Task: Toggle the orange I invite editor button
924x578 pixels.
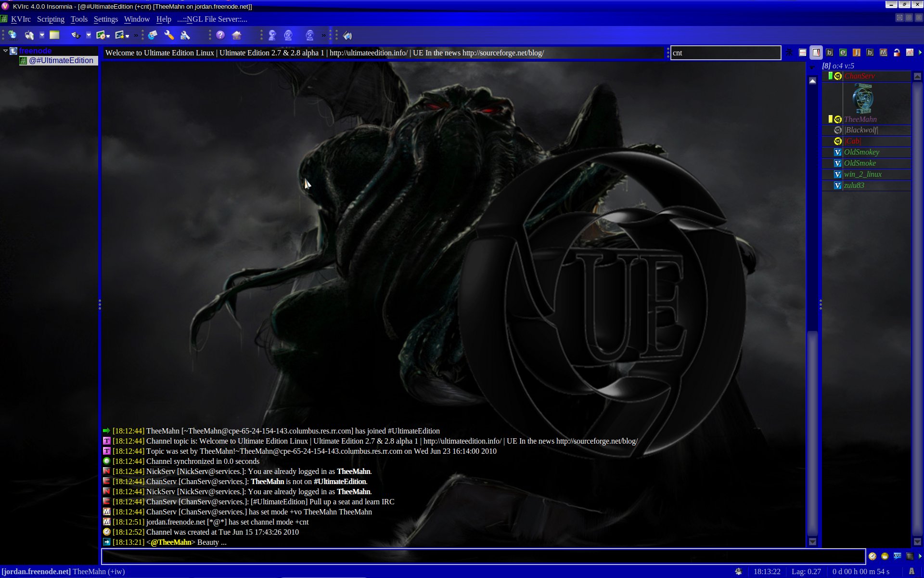Action: click(x=857, y=53)
